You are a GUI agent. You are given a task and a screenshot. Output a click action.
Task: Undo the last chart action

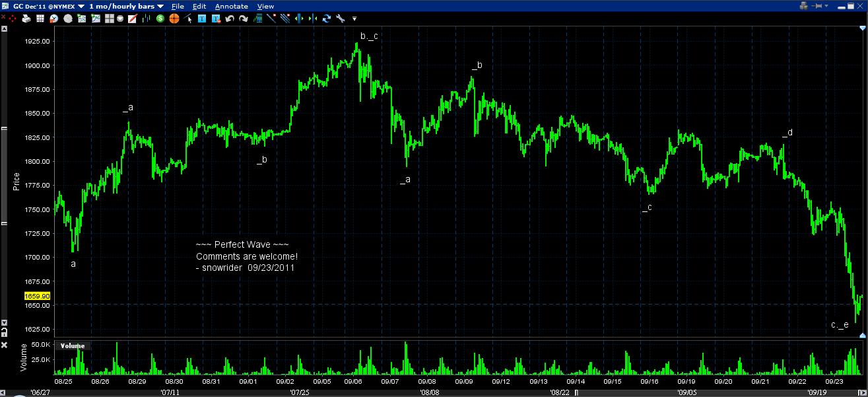point(230,18)
